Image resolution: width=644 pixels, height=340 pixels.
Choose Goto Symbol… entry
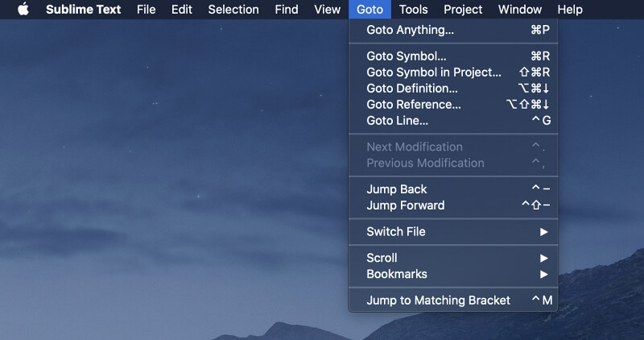point(453,56)
